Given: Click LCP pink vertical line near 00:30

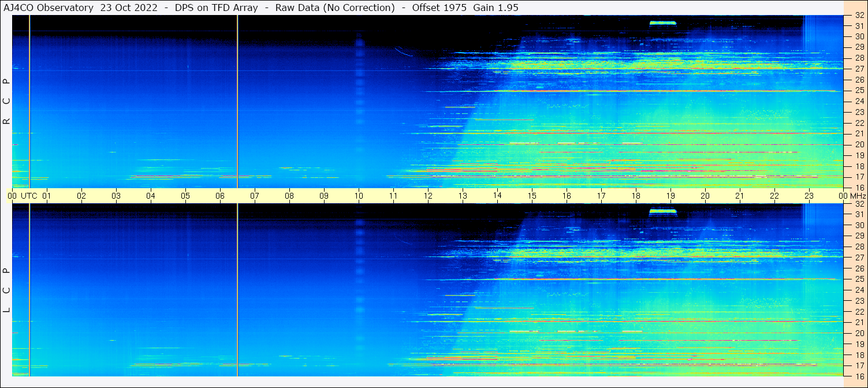Looking at the screenshot, I should point(29,290).
